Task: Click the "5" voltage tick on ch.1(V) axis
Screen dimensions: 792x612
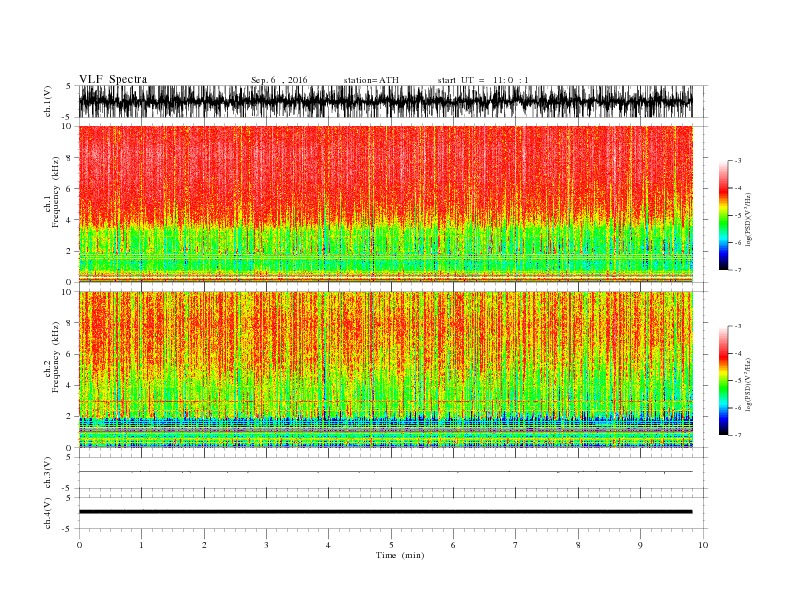Action: pyautogui.click(x=68, y=86)
